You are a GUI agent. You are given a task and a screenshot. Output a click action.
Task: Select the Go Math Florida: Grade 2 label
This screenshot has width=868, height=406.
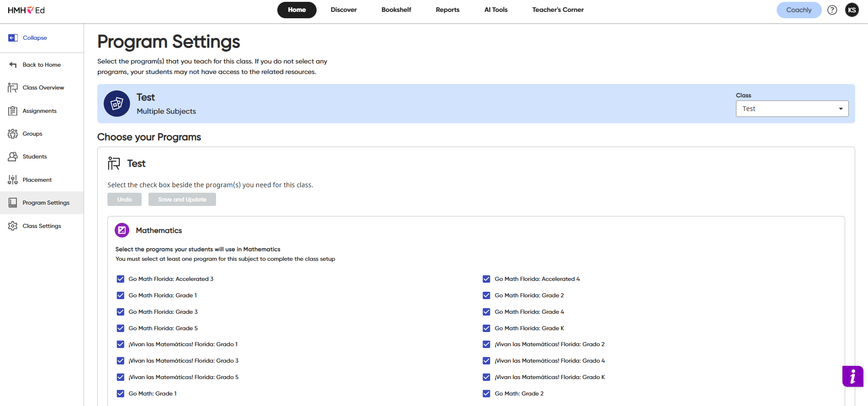point(529,295)
